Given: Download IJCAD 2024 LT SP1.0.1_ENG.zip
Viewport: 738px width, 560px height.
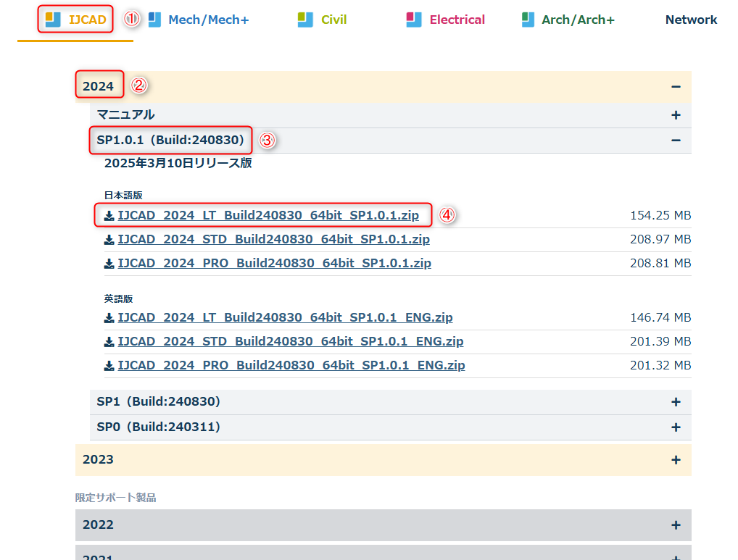Looking at the screenshot, I should pyautogui.click(x=285, y=318).
